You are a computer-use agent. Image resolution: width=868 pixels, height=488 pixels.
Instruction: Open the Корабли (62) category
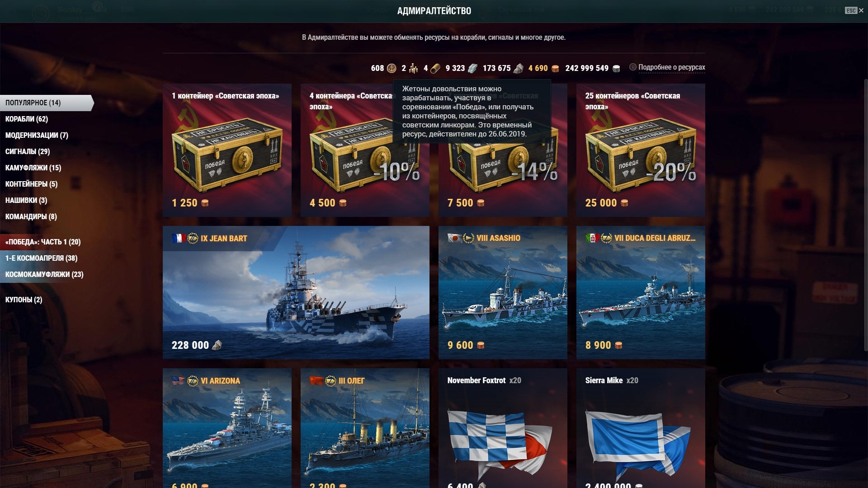(x=27, y=119)
